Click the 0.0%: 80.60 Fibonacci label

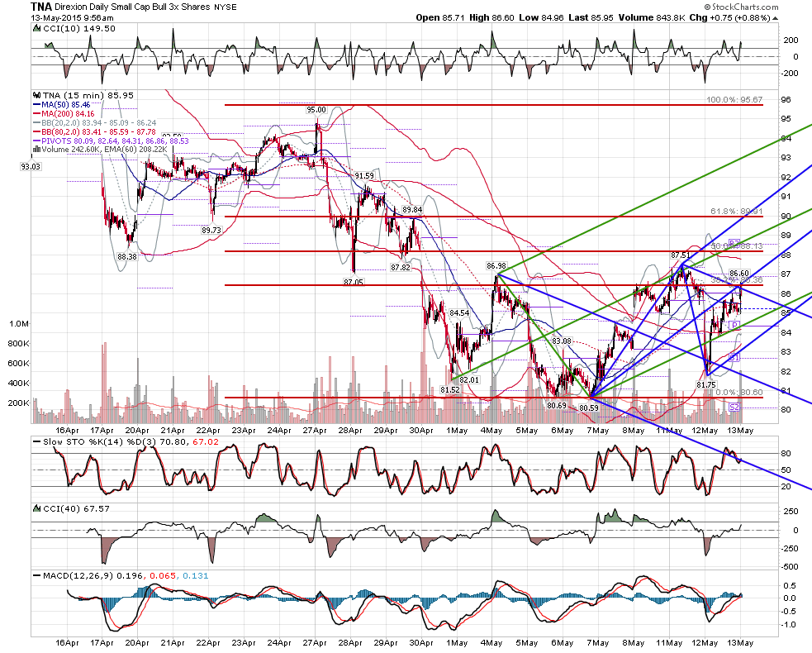pyautogui.click(x=739, y=393)
